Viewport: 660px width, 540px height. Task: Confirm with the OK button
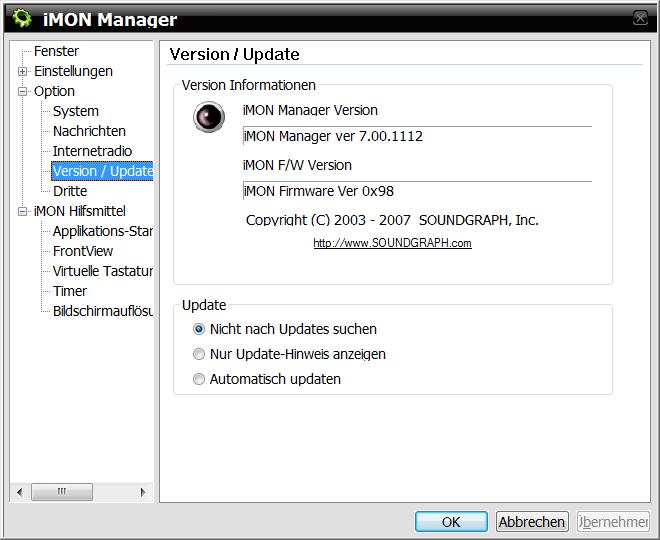click(x=451, y=521)
